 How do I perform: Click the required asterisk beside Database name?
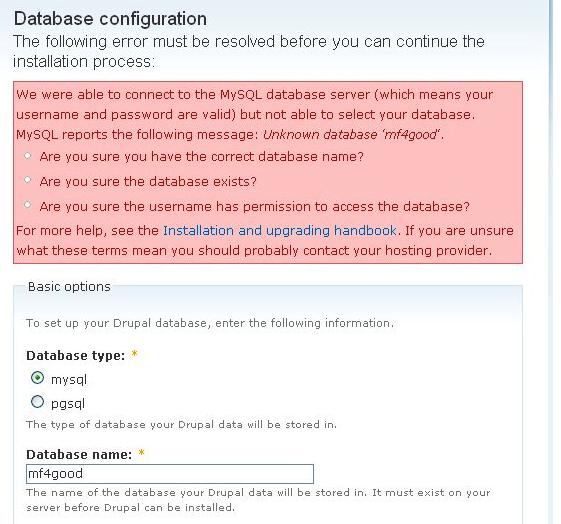(x=141, y=452)
